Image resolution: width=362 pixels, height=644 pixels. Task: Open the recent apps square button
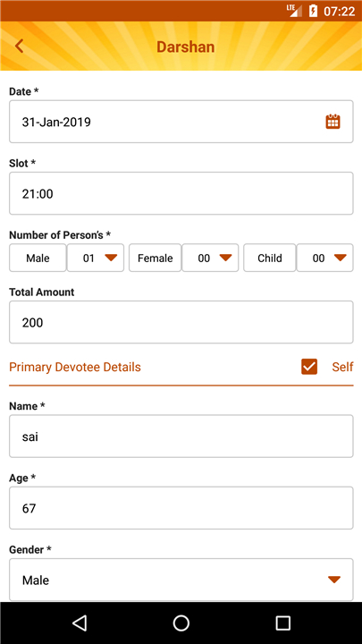tap(282, 623)
